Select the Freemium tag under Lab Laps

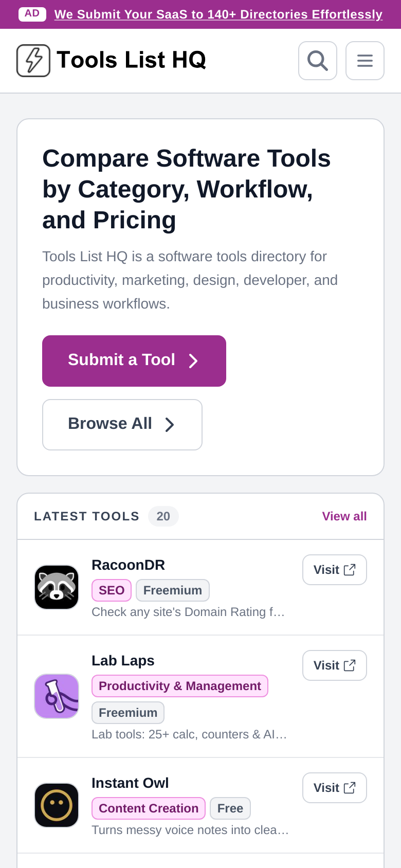(x=128, y=713)
